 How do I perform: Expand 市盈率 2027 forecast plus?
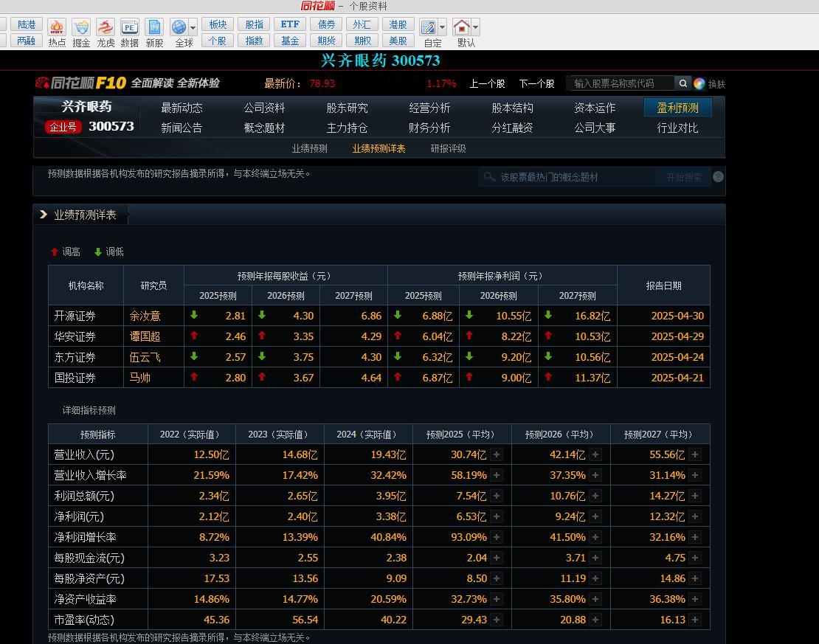[695, 620]
